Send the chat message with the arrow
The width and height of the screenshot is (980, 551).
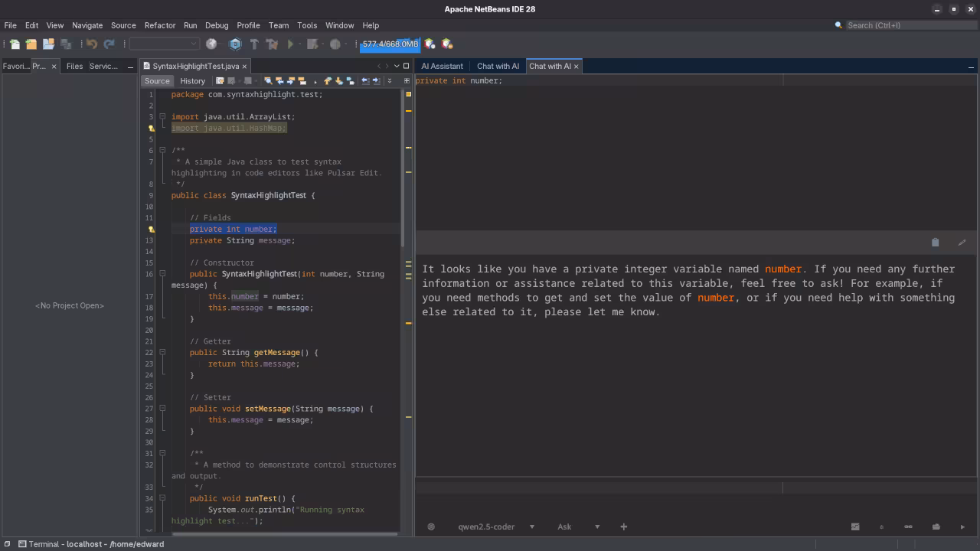point(962,527)
